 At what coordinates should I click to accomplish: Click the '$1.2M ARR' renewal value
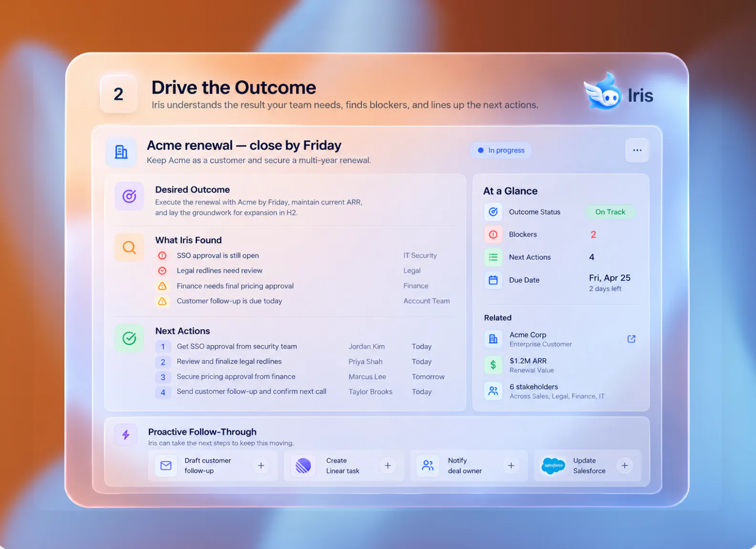[x=528, y=361]
